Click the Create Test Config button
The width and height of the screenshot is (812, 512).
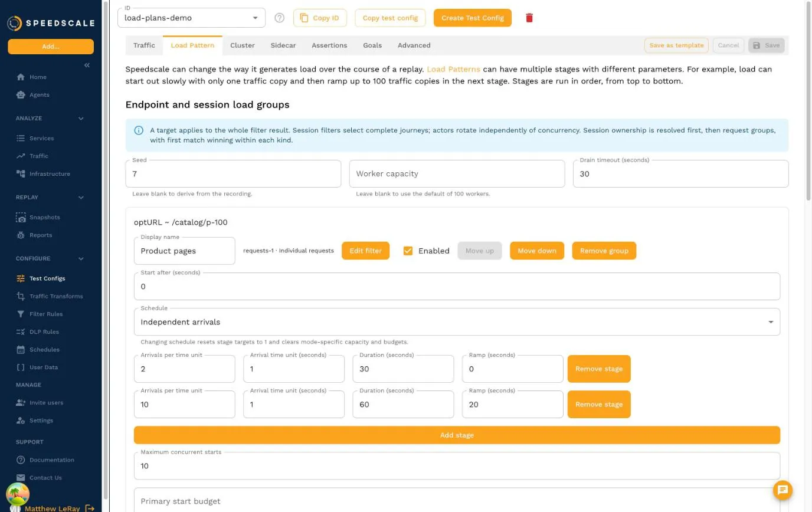coord(473,18)
